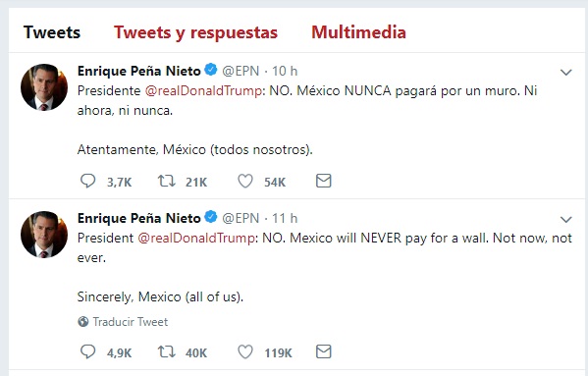Expand options chevron on the 11 h tweet
588x376 pixels.
point(565,219)
